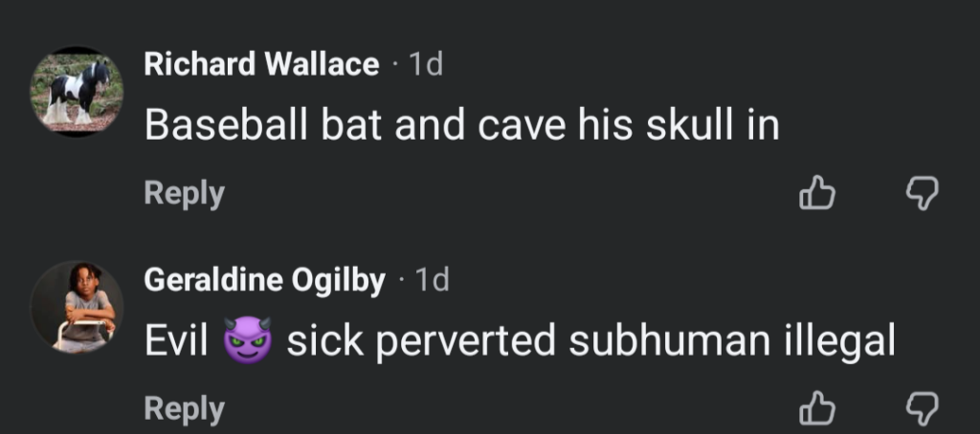Open Richard Wallace's horse profile picture
980x434 pixels.
(x=78, y=92)
